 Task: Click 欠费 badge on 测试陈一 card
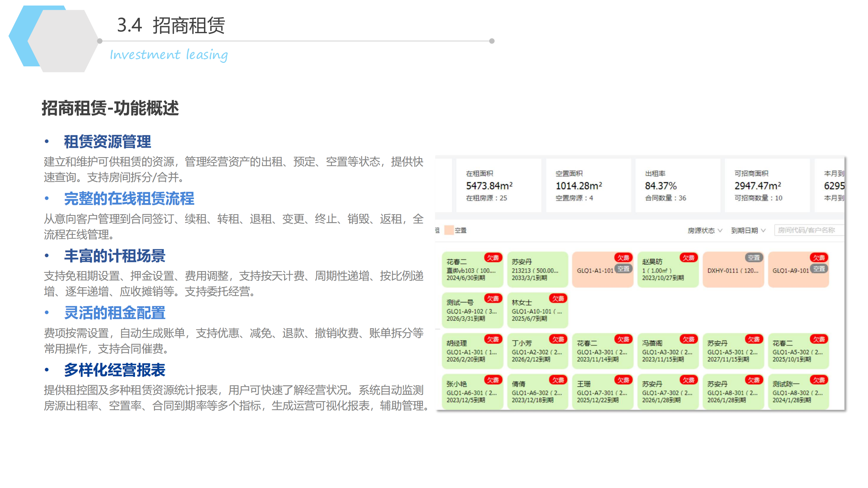click(819, 380)
